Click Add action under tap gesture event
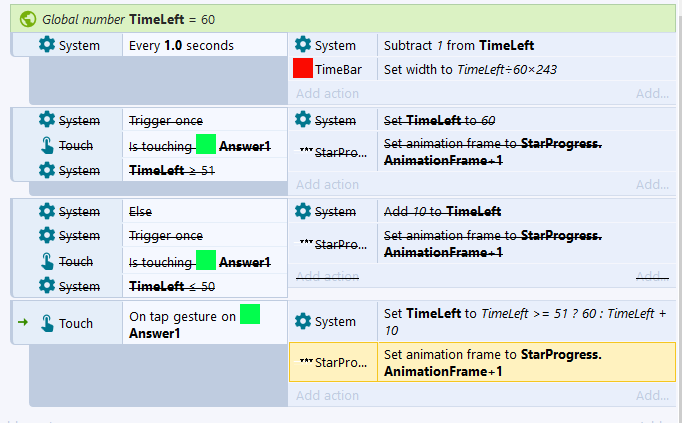 point(327,395)
